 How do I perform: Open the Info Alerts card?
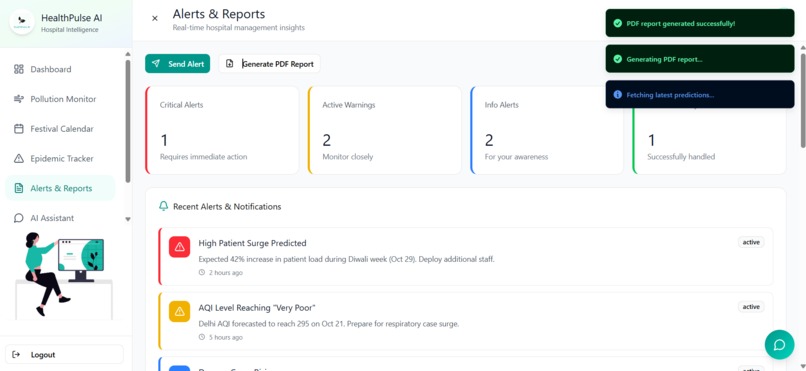547,130
